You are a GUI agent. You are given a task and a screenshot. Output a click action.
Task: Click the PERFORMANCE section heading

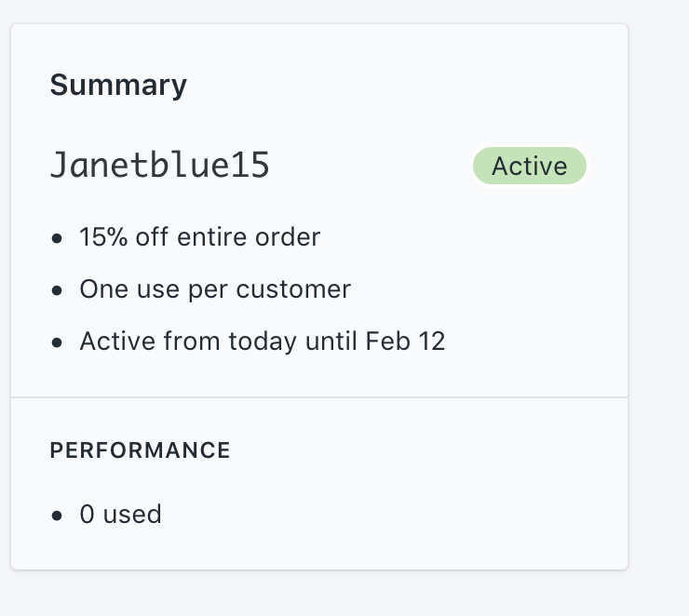tap(141, 450)
